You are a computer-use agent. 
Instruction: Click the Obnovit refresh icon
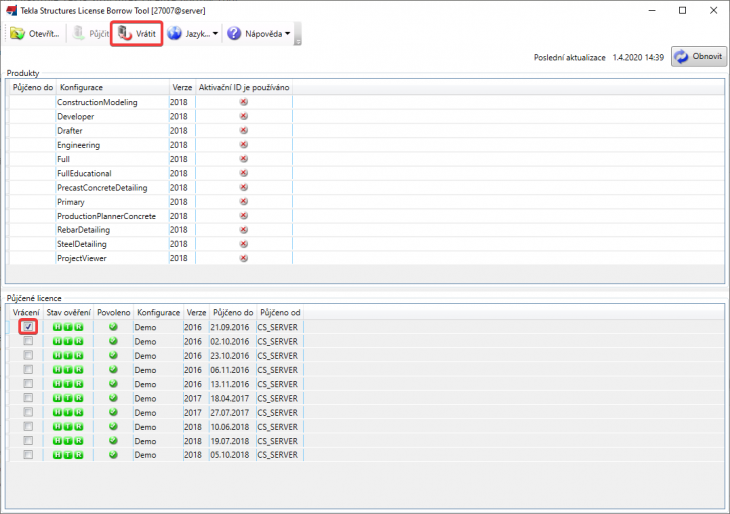[x=682, y=56]
